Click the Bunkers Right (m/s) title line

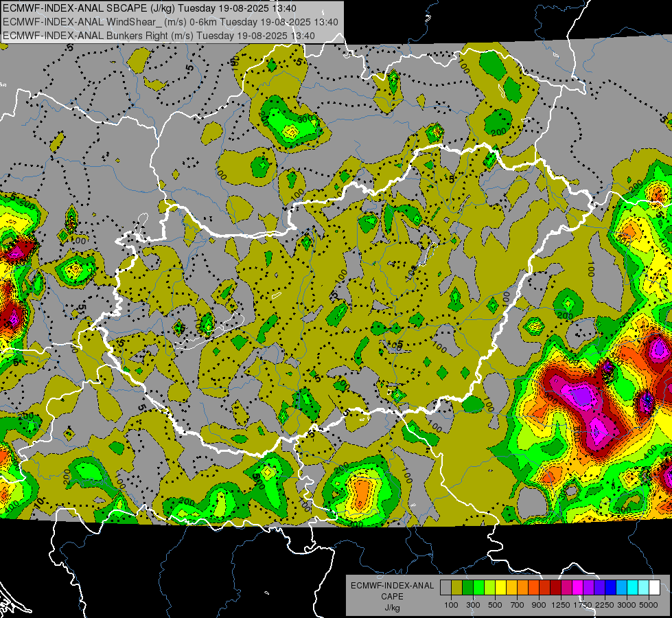click(x=159, y=36)
